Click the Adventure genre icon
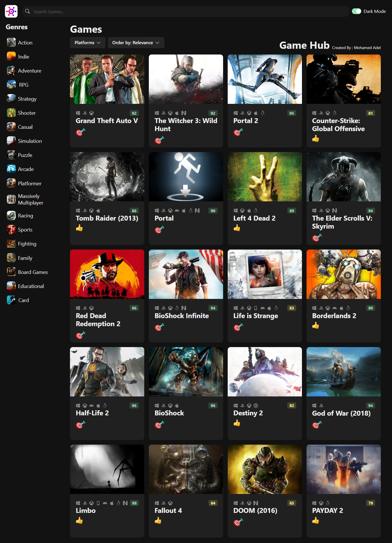392x543 pixels. (x=11, y=71)
